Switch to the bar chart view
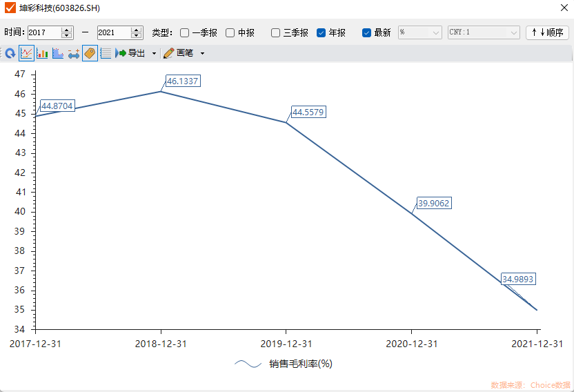Viewport: 574px width, 392px height. click(42, 53)
